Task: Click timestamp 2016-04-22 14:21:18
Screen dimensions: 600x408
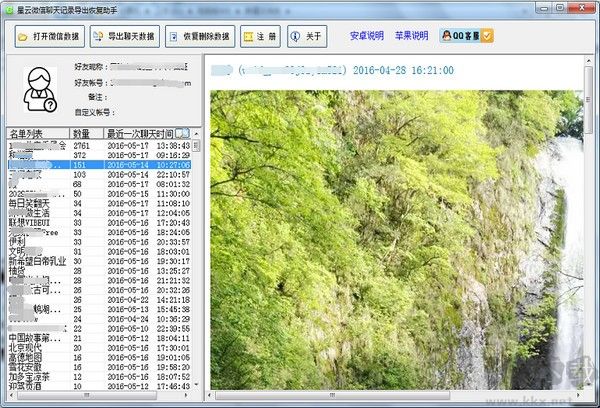Action: pyautogui.click(x=148, y=300)
